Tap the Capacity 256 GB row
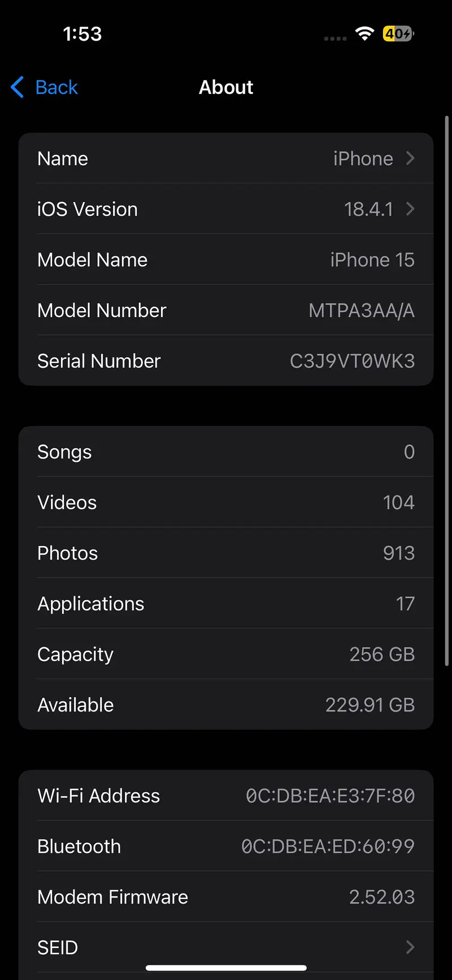Viewport: 452px width, 980px height. 226,654
